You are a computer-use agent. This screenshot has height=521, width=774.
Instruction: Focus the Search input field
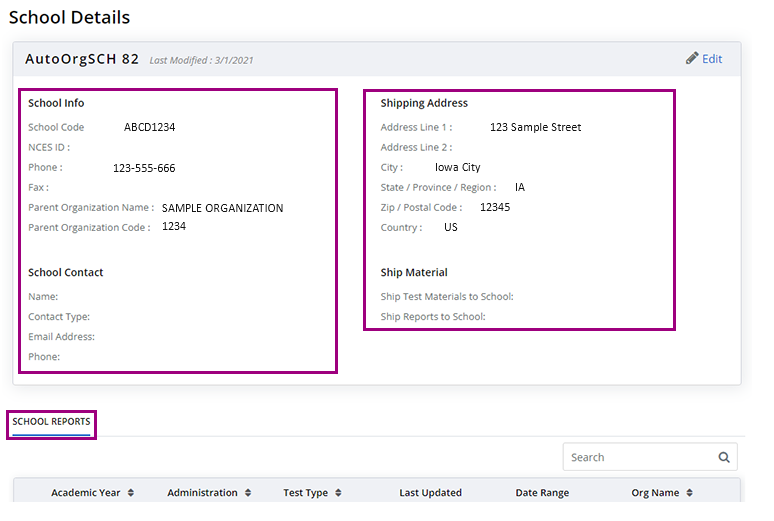[642, 457]
